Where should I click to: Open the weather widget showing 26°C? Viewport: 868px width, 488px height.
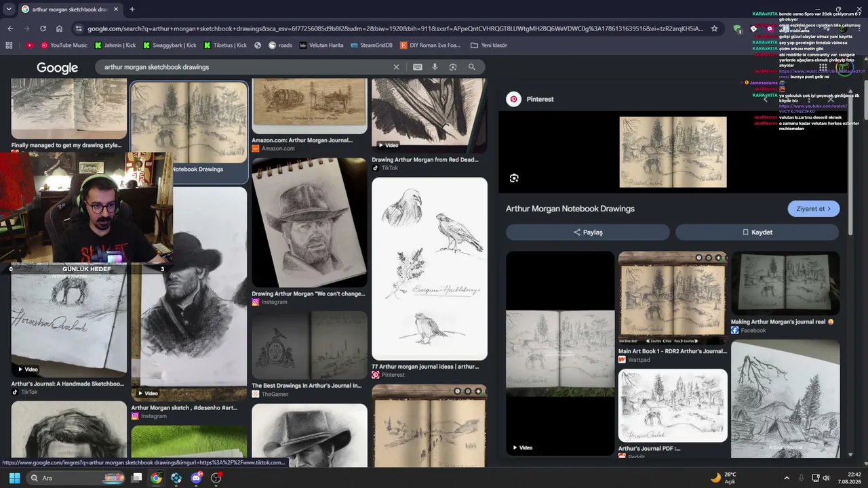(723, 478)
